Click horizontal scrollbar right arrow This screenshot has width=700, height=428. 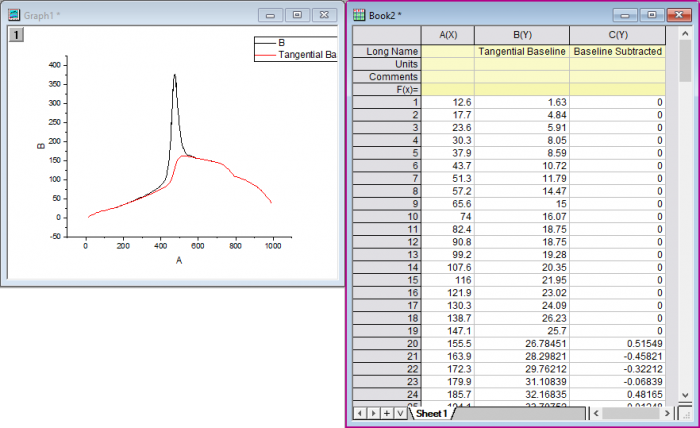tap(667, 413)
